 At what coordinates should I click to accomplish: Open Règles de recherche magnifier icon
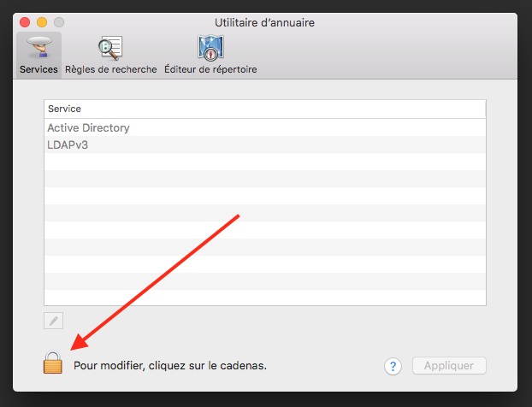point(110,49)
